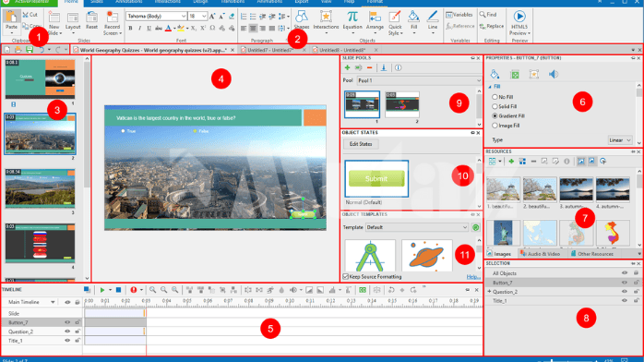Open Size & Properties tab in Properties

tap(515, 75)
